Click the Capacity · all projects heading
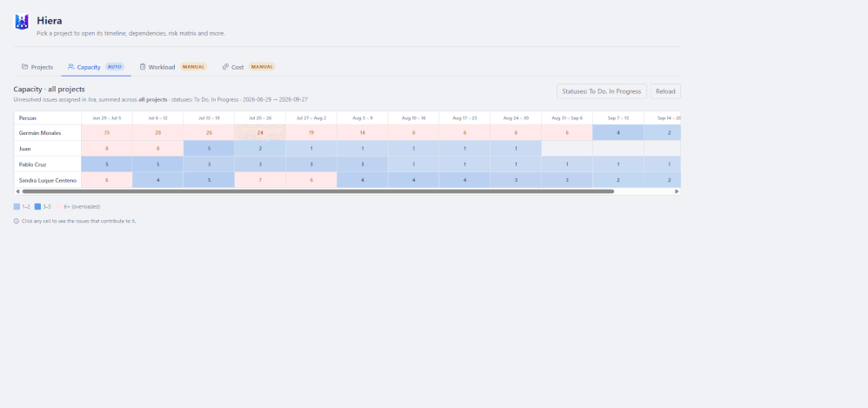 tap(50, 89)
